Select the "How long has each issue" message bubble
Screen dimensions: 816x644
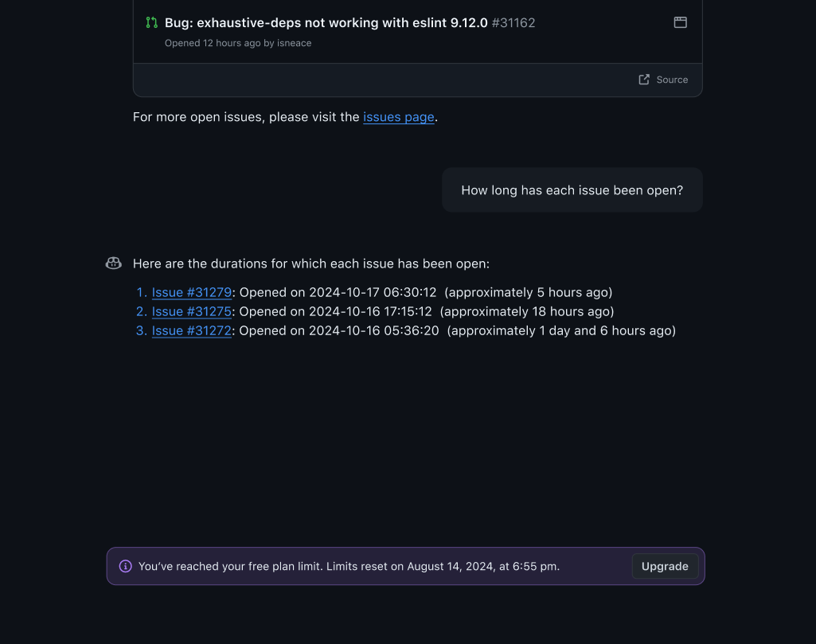coord(572,190)
